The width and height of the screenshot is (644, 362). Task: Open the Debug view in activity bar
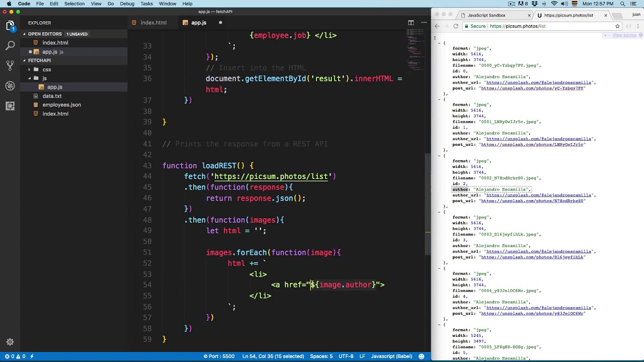click(x=10, y=86)
